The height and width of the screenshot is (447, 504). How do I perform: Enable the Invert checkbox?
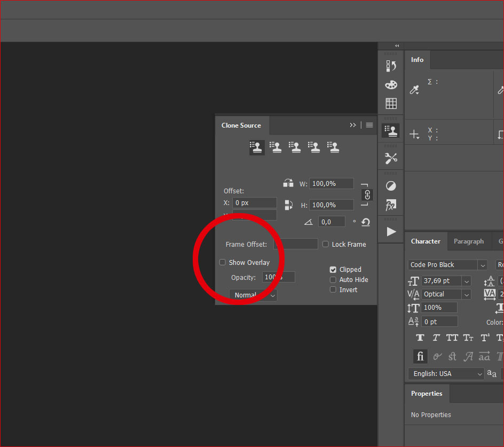[333, 289]
